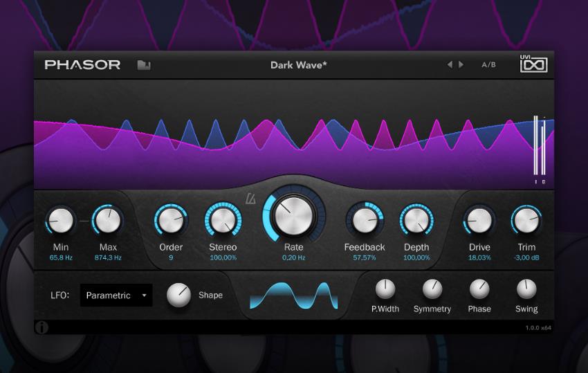Click the Depth value 100,00%

(x=416, y=258)
